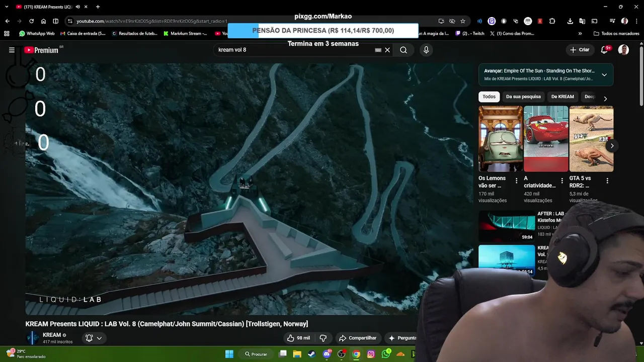This screenshot has height=362, width=644.
Task: Like the video (98 mil)
Action: coord(298,338)
